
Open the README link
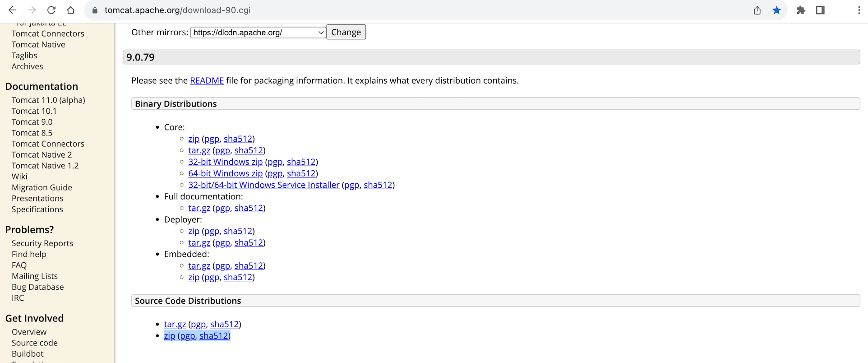(x=207, y=80)
